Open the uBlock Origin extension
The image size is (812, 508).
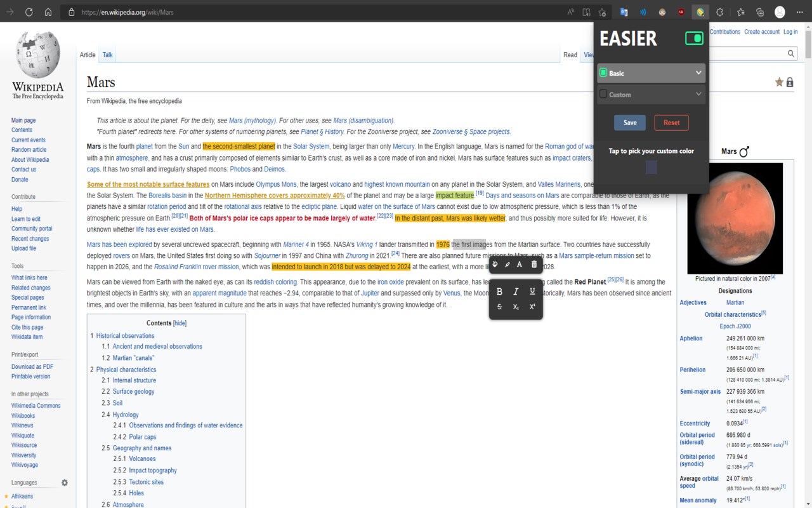(681, 12)
